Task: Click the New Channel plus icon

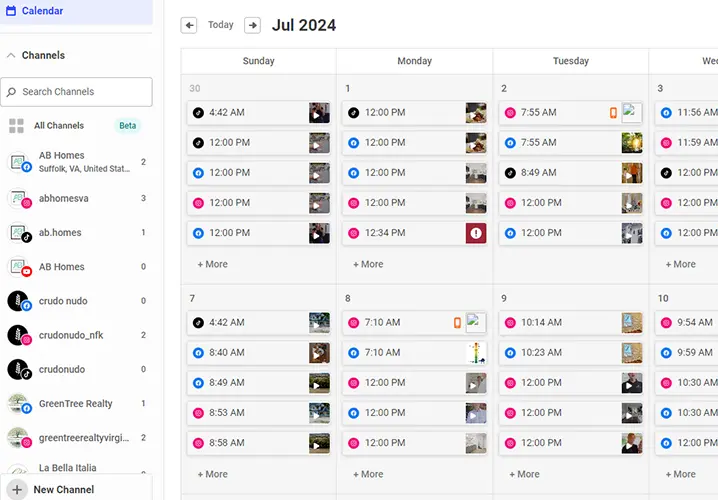Action: point(17,489)
